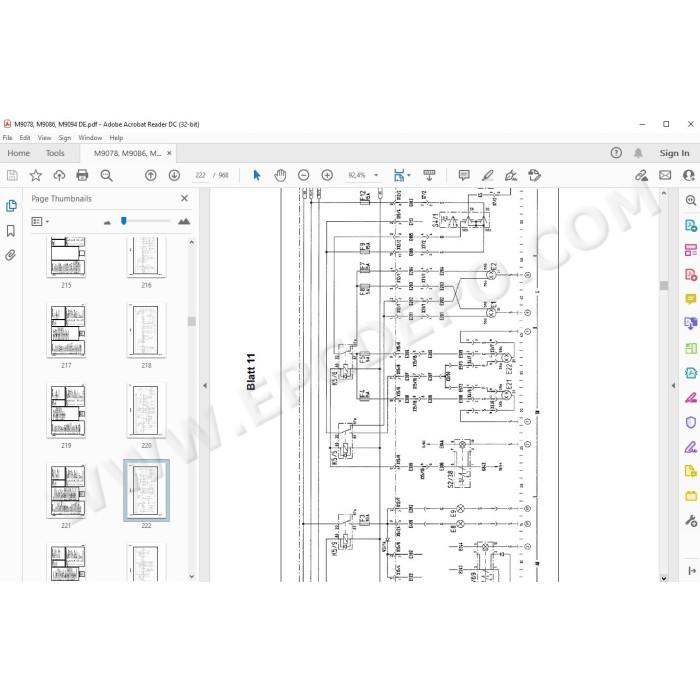The image size is (700, 700).
Task: Open thumbnail options dropdown
Action: [40, 221]
